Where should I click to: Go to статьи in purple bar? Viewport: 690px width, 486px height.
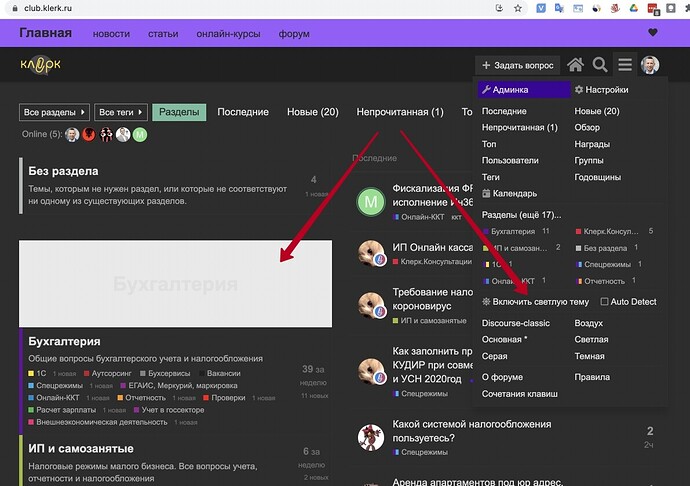[163, 34]
